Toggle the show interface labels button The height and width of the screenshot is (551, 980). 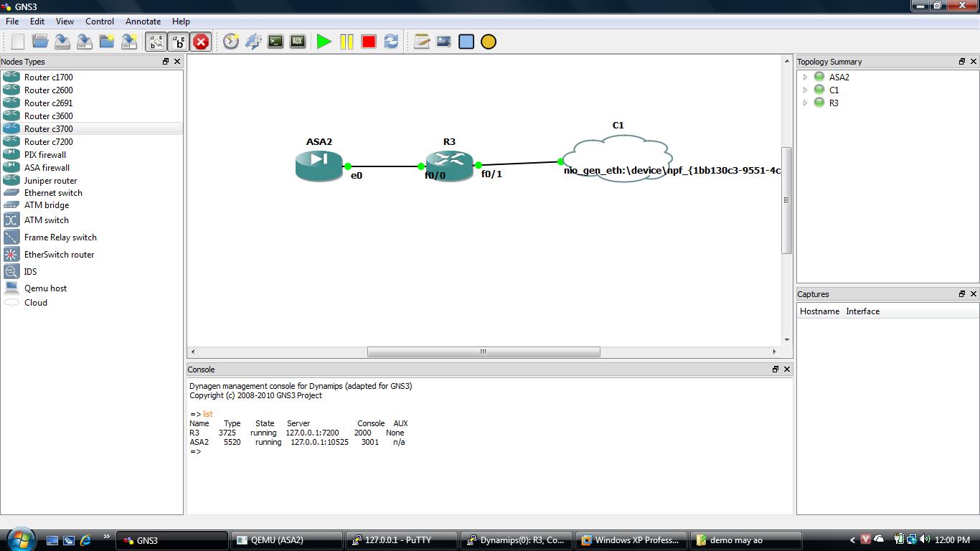coord(156,42)
